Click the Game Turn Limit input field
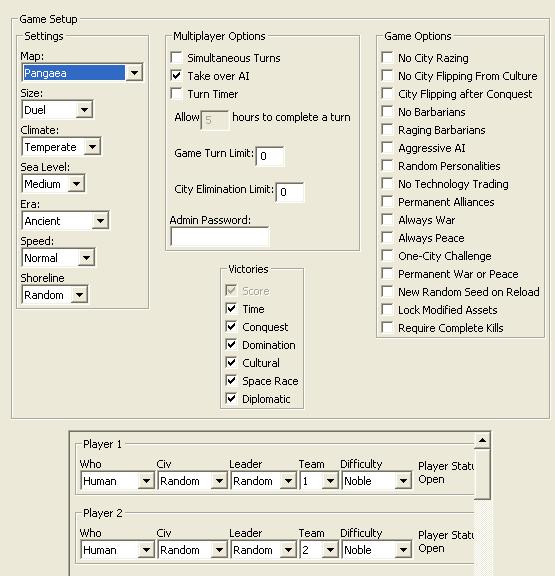Screen dimensions: 555x576 point(270,156)
